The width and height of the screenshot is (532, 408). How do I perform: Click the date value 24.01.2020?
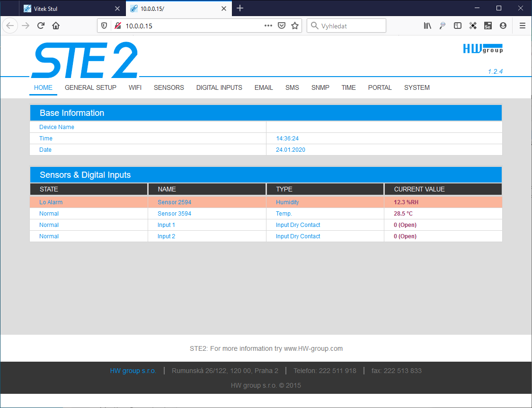tap(291, 150)
